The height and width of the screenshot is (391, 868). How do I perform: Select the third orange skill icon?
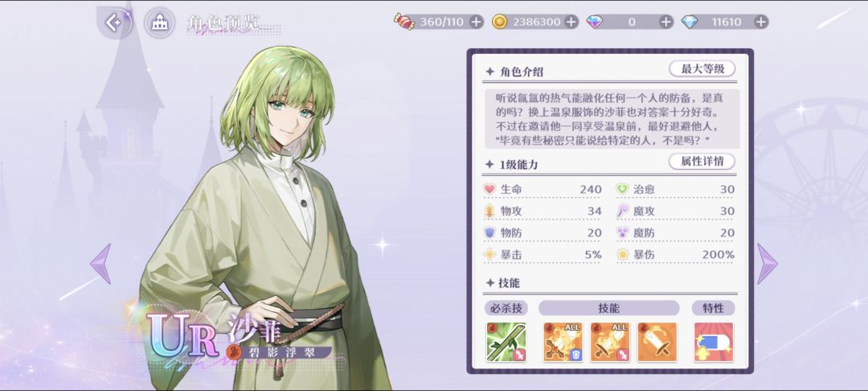pos(657,342)
